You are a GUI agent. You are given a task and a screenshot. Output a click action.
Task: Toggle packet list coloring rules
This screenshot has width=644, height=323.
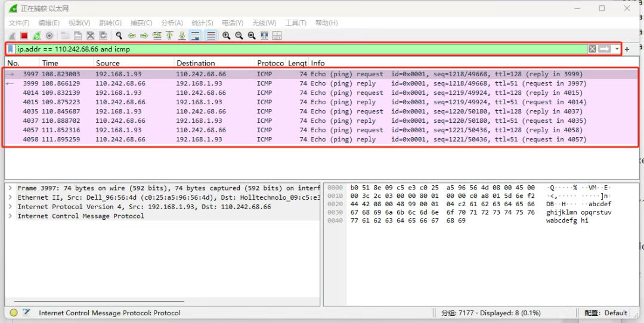coord(210,36)
